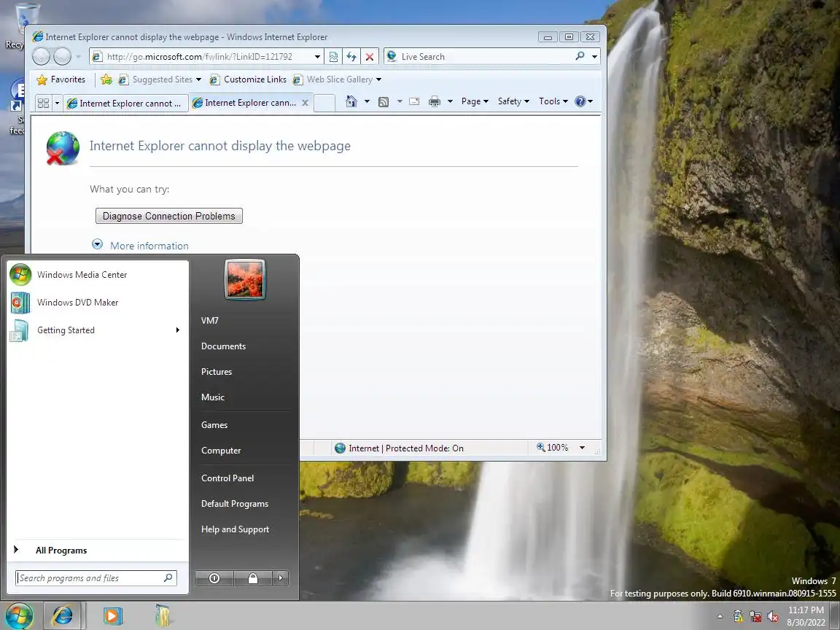Image resolution: width=840 pixels, height=630 pixels.
Task: Open Documents from the Start menu
Action: coord(223,346)
